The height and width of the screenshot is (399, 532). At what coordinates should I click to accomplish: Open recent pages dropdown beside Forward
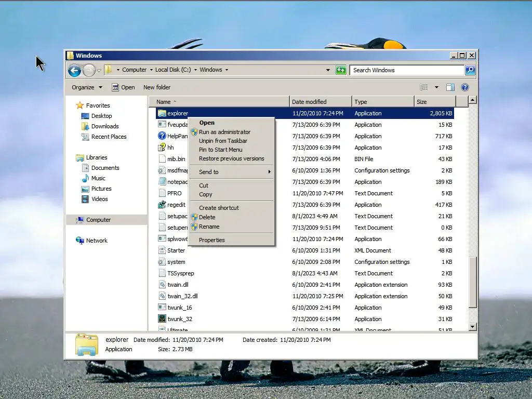pos(99,71)
